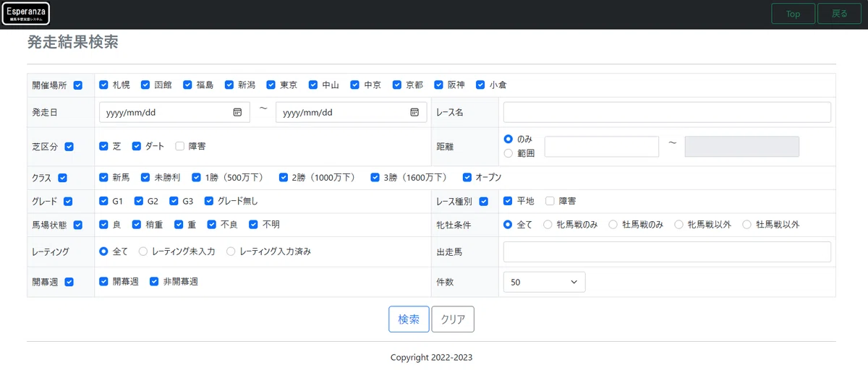
Task: Focus the 出走馬 text field
Action: click(x=667, y=251)
